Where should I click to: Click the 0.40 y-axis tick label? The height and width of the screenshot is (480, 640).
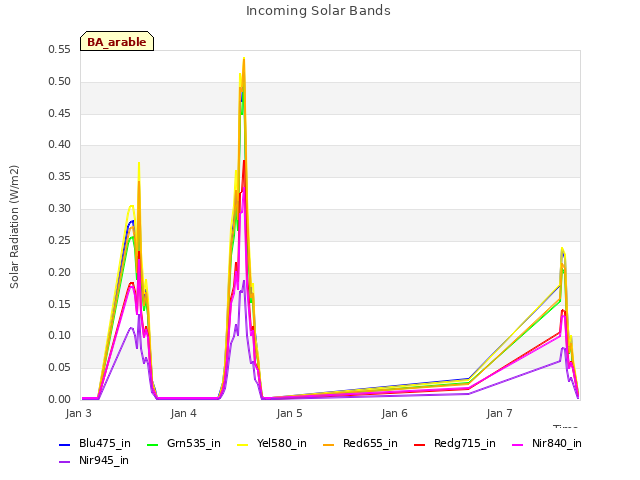click(x=60, y=144)
